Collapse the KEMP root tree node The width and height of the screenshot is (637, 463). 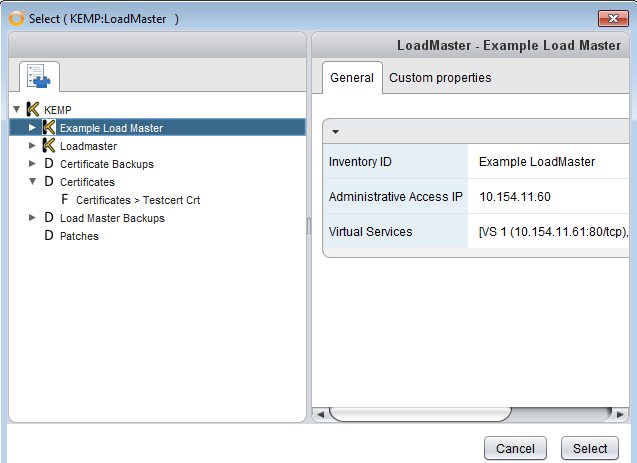(17, 109)
